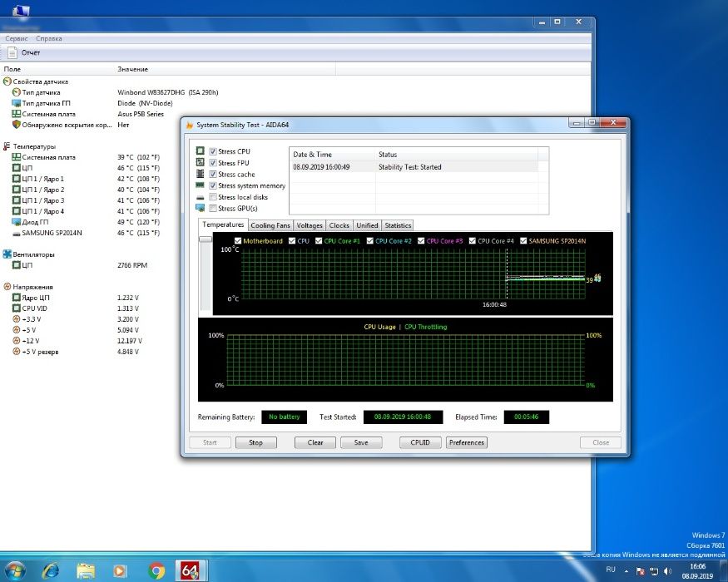
Task: Click the Stress system memory RAM icon
Action: [x=201, y=185]
